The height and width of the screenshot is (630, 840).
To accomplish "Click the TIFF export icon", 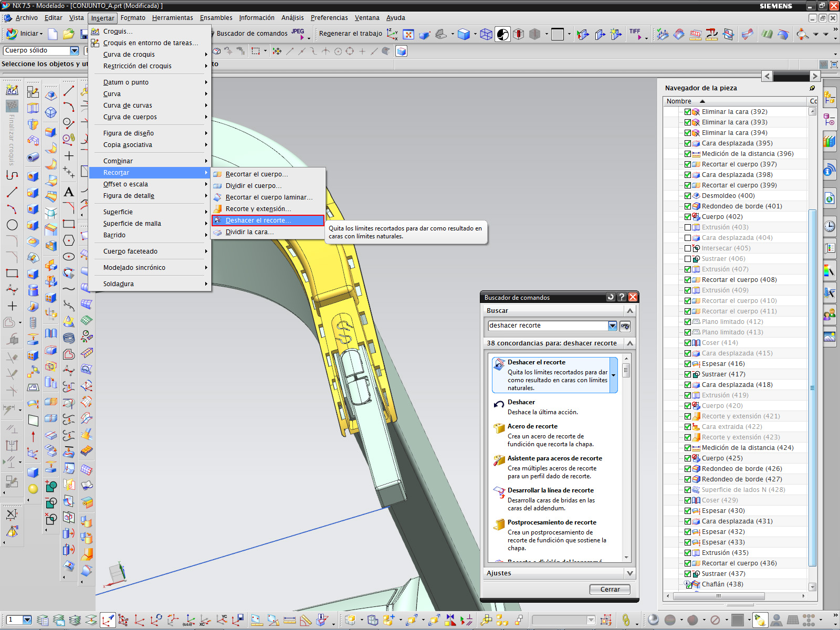I will click(635, 34).
